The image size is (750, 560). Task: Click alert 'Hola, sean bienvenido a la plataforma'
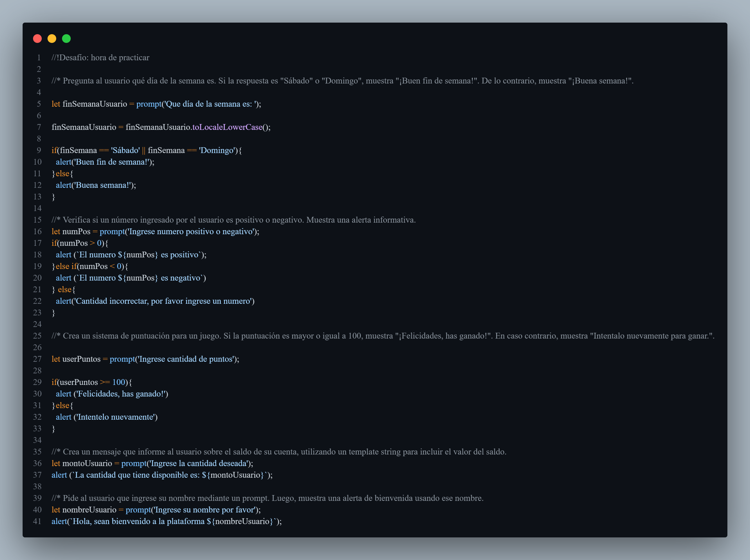click(x=167, y=521)
